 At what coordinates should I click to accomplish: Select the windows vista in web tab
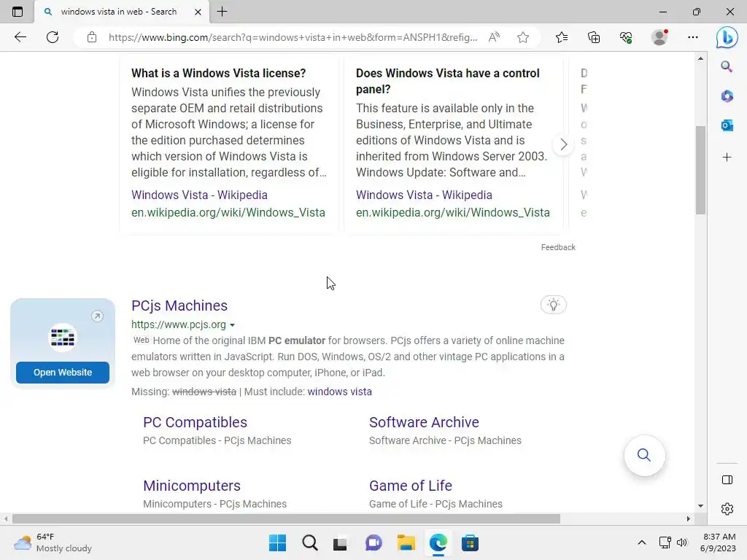click(119, 12)
